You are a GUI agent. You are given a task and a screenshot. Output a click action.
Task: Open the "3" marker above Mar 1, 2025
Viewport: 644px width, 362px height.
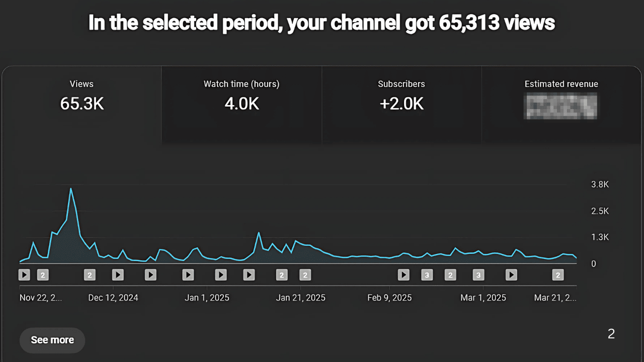pyautogui.click(x=478, y=275)
